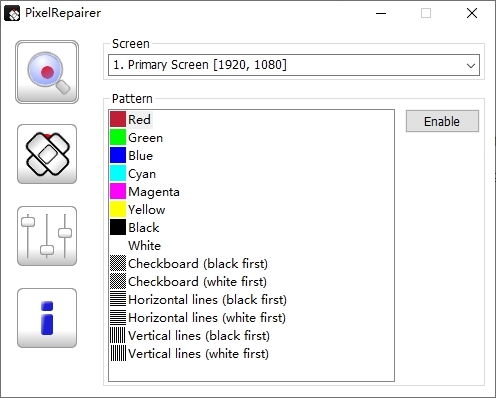Pick the green color swatch

[x=118, y=137]
